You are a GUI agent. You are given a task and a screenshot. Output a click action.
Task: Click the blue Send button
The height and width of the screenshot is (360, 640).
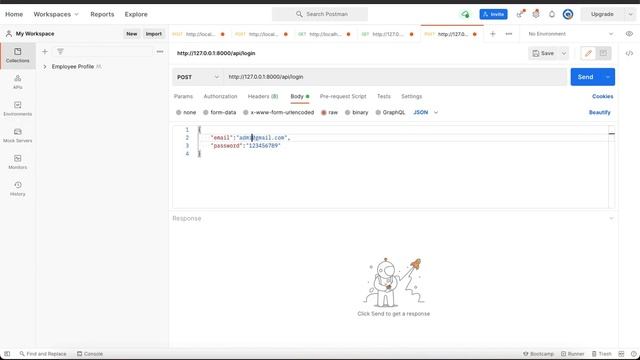point(585,77)
